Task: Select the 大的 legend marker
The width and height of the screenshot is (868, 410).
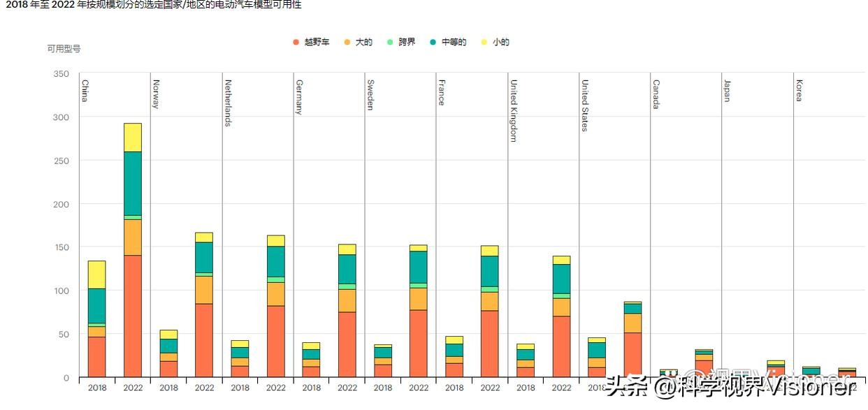Action: [347, 42]
